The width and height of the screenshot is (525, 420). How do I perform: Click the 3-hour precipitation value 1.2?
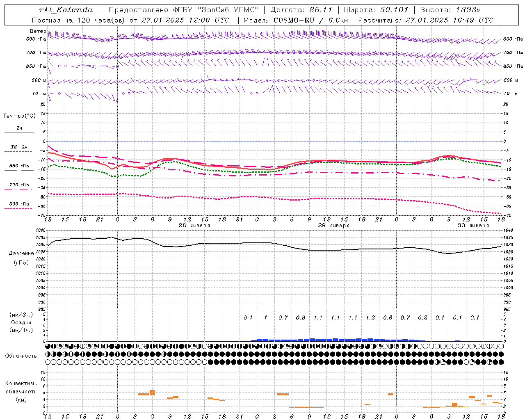tap(370, 318)
